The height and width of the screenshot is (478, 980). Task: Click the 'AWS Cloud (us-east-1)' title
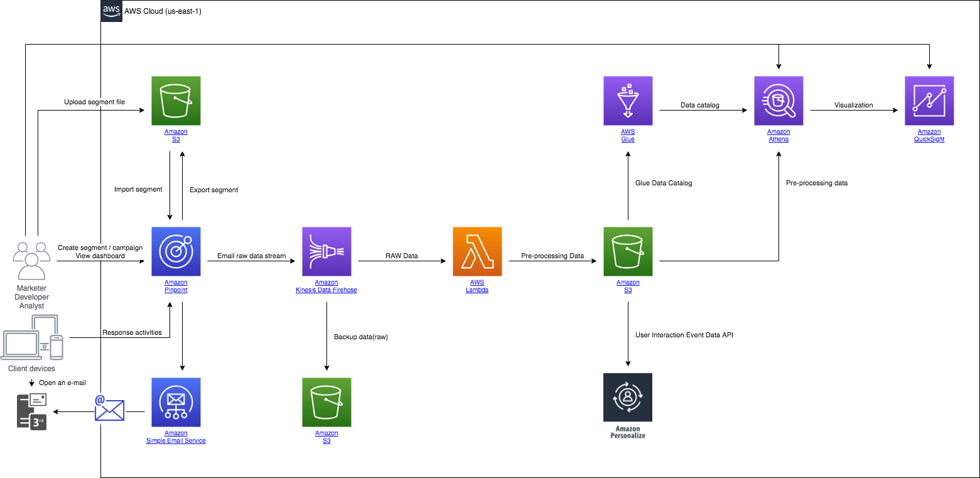[163, 11]
